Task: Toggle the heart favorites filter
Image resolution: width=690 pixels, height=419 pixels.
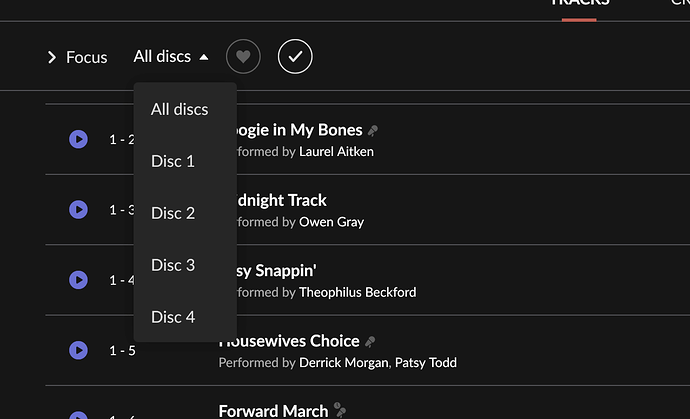Action: pos(243,56)
